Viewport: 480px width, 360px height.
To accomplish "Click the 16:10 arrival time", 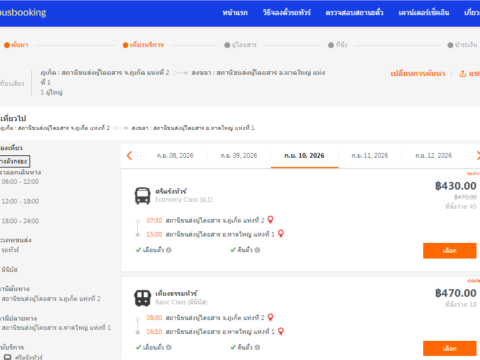I will coord(154,332).
